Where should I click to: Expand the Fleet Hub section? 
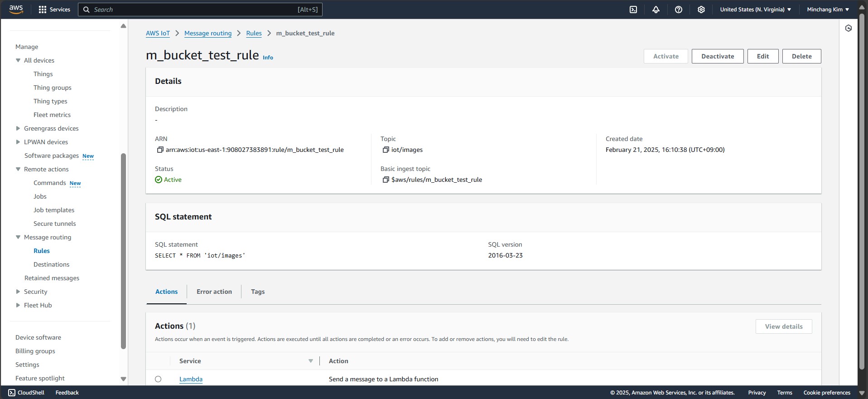[18, 305]
